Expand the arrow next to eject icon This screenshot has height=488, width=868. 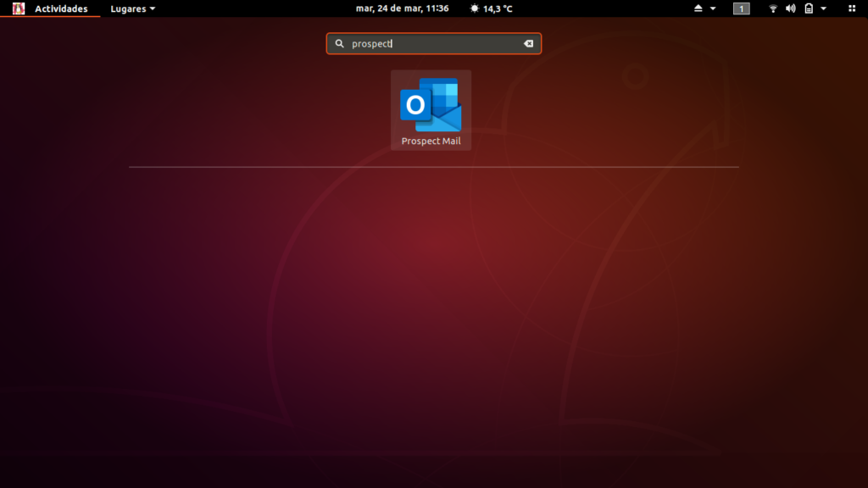coord(713,8)
